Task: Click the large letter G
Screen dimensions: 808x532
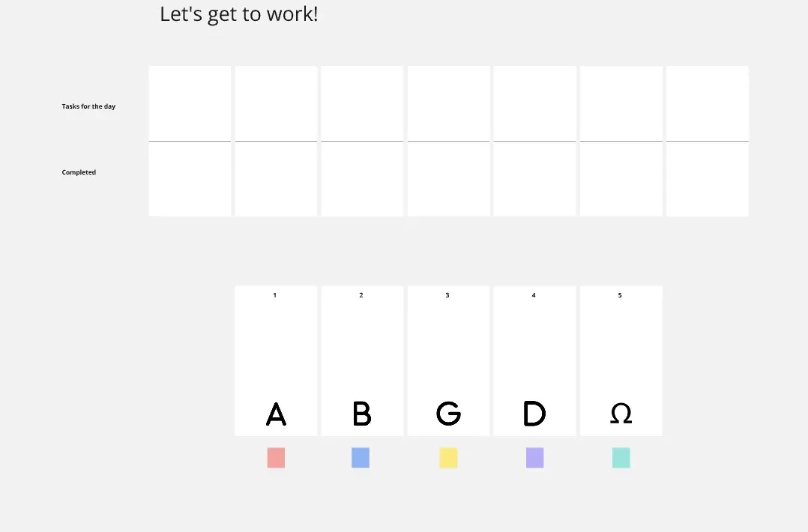Action: tap(448, 414)
